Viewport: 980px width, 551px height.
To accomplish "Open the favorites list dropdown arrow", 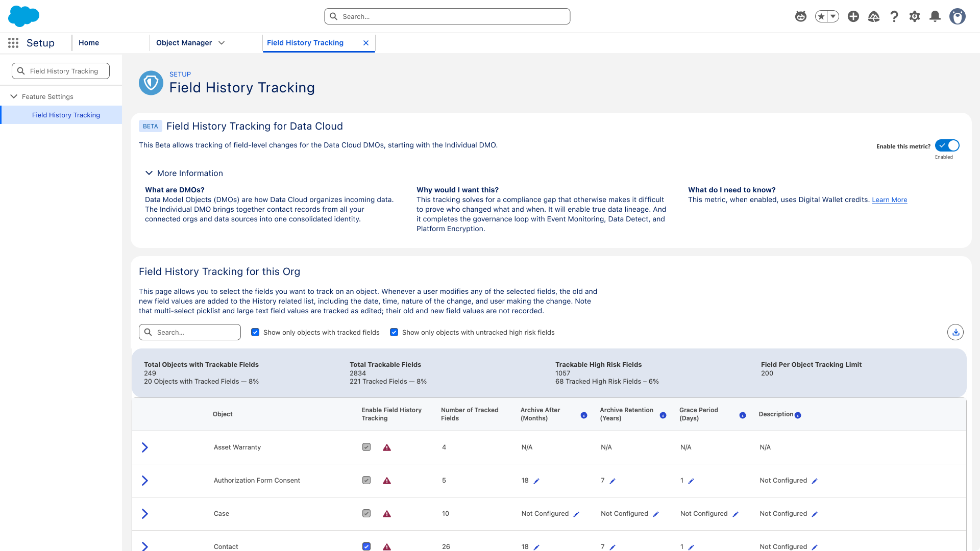I will [x=834, y=16].
